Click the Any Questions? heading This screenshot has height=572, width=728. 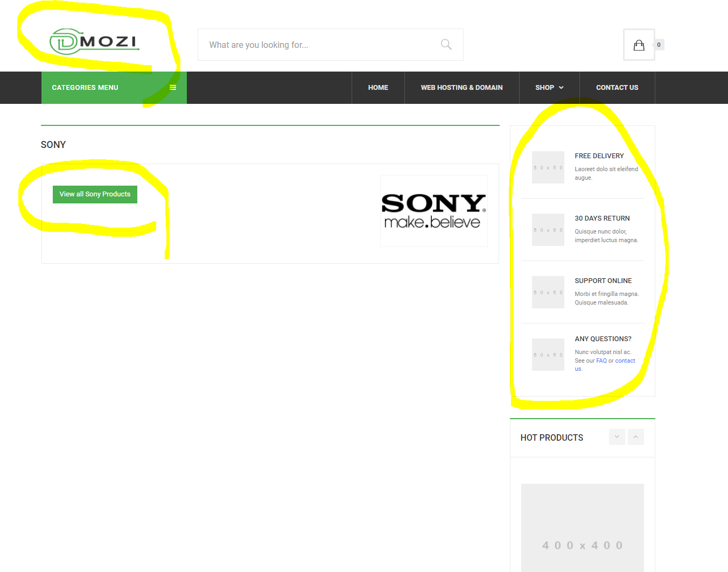(603, 339)
